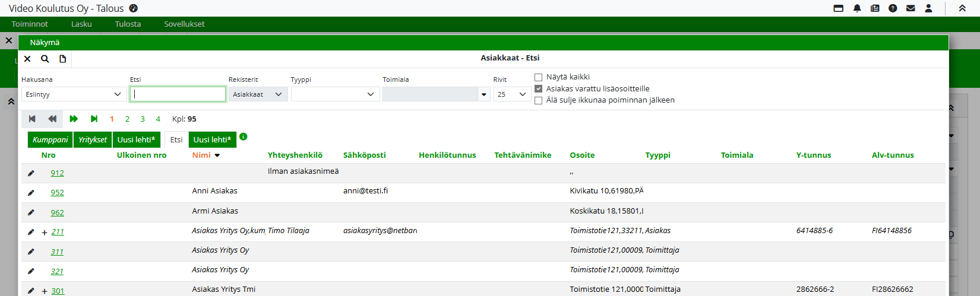The height and width of the screenshot is (296, 980).
Task: Open the user profile icon
Action: click(x=928, y=8)
